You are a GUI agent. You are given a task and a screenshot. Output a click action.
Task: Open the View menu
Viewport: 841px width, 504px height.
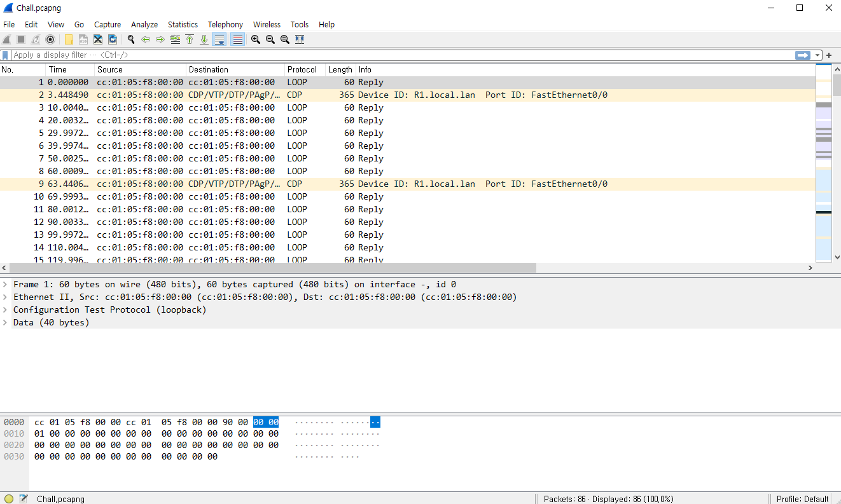[x=56, y=24]
